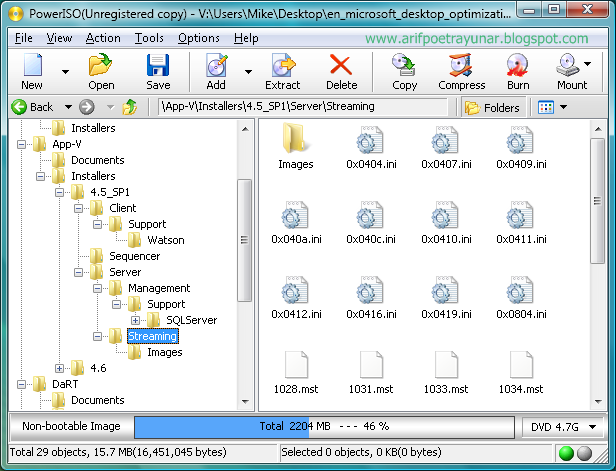The height and width of the screenshot is (471, 616).
Task: Select the 0x0404.ini file icon
Action: pos(370,140)
